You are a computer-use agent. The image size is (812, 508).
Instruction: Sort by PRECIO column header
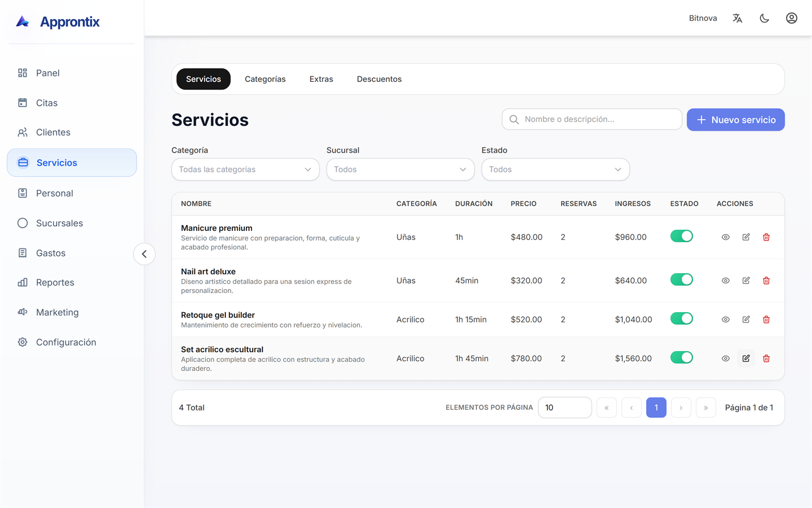[x=524, y=204]
